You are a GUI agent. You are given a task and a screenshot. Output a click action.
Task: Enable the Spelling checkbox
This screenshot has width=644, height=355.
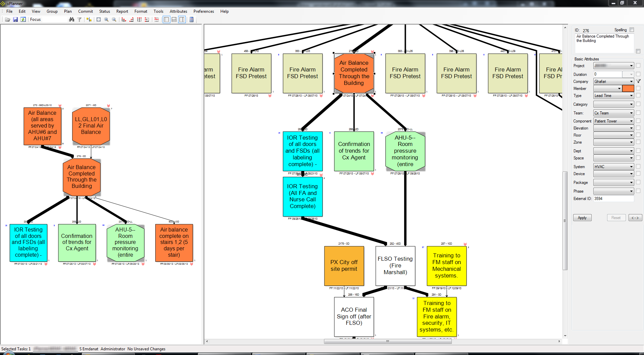[632, 30]
